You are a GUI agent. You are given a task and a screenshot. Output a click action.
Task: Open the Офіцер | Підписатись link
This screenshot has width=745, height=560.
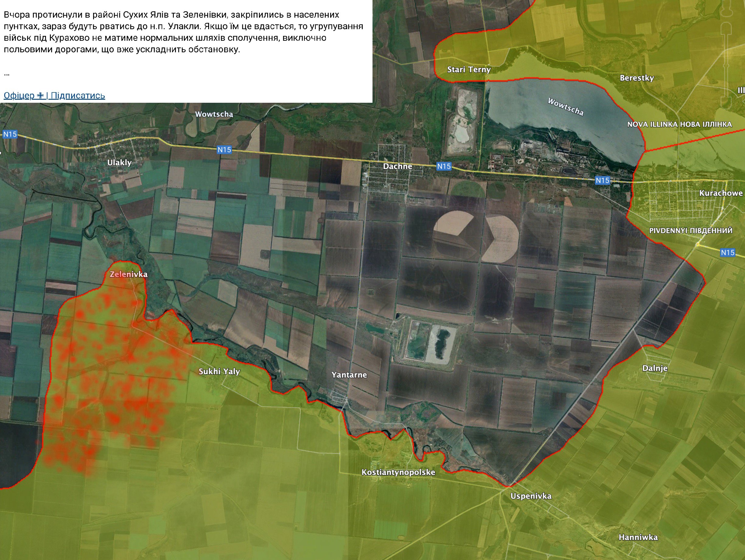(x=54, y=95)
